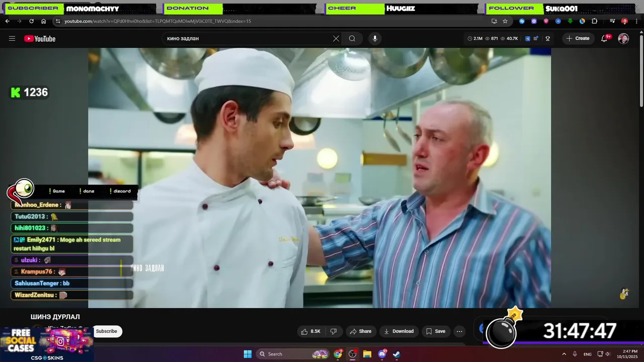Screen dimensions: 644x362
Task: Open Chrome from the taskbar
Action: (338, 354)
